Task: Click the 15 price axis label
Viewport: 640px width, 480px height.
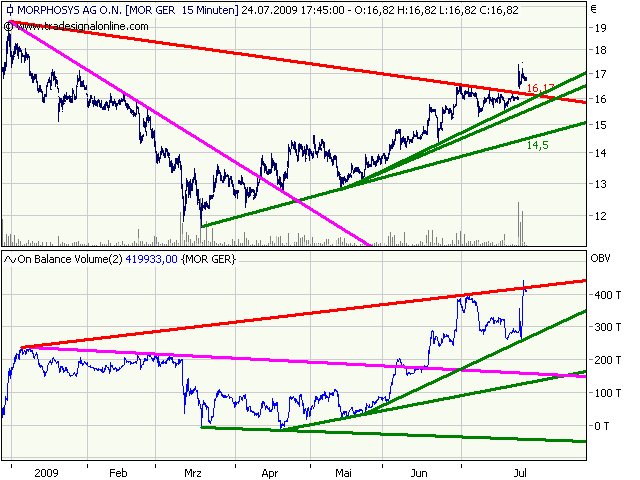Action: [x=600, y=125]
